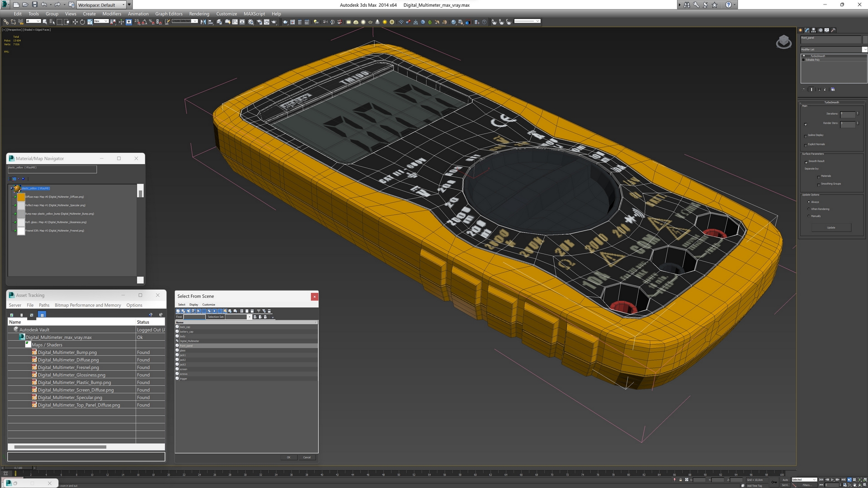Screen dimensions: 868x488
Task: Click OK in Select From Scene dialog
Action: tap(288, 457)
